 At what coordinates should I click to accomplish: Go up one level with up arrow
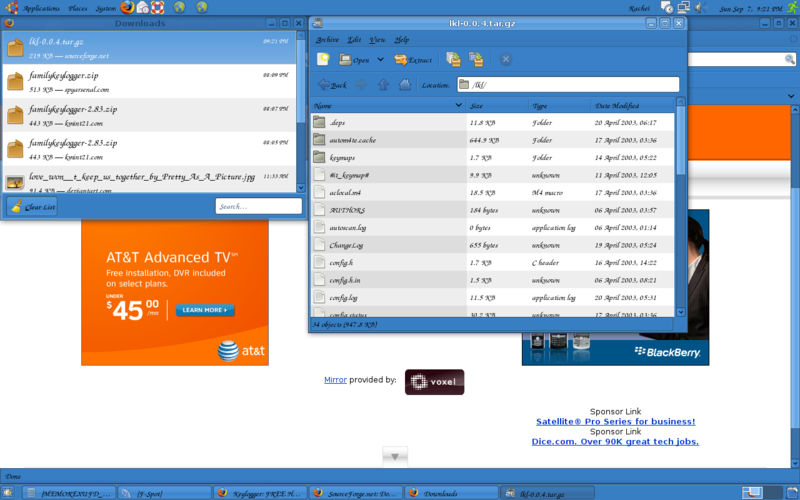coord(383,85)
